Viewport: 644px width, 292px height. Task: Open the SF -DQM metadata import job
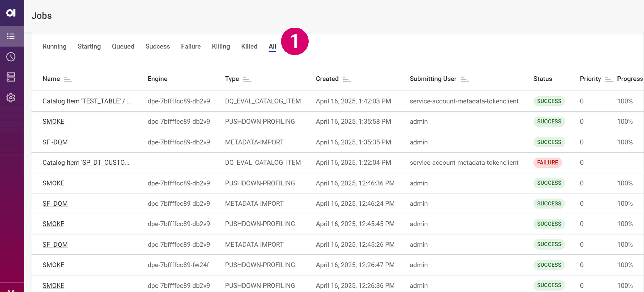tap(55, 142)
